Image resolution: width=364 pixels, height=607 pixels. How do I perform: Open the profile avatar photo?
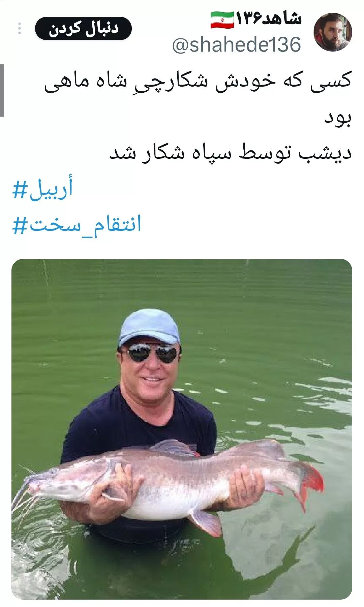coord(333,32)
